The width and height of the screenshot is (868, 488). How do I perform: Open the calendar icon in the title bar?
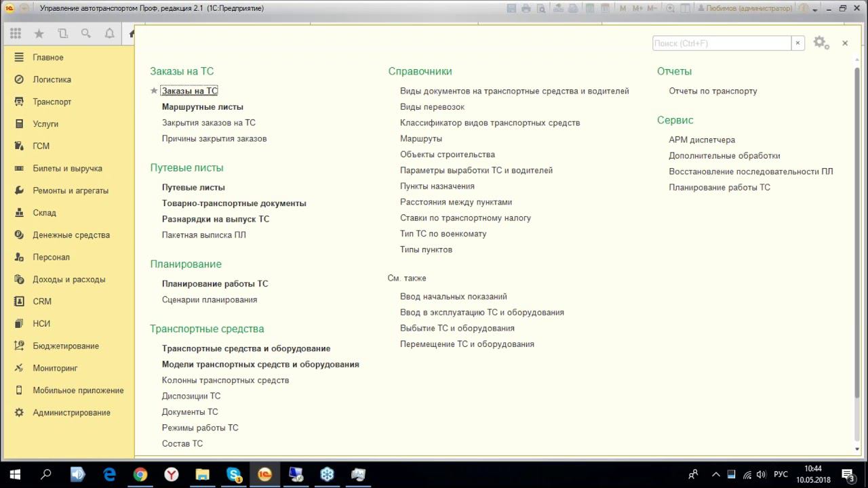pyautogui.click(x=604, y=9)
